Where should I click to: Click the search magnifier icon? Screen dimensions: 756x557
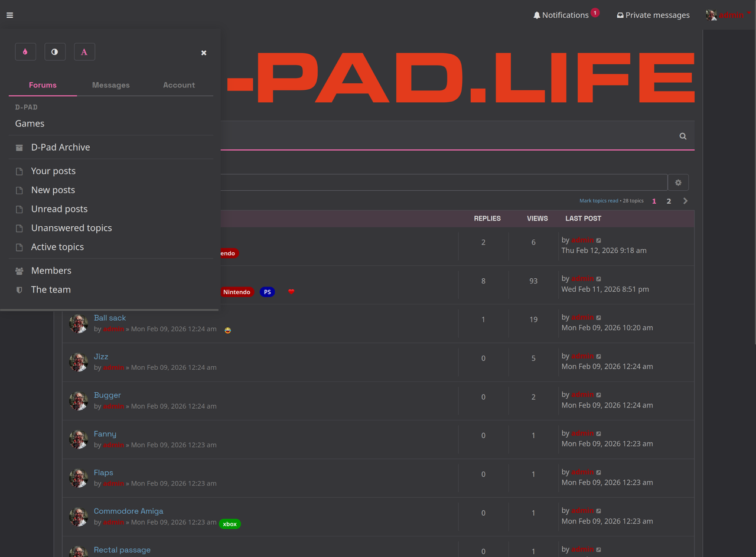(x=683, y=136)
